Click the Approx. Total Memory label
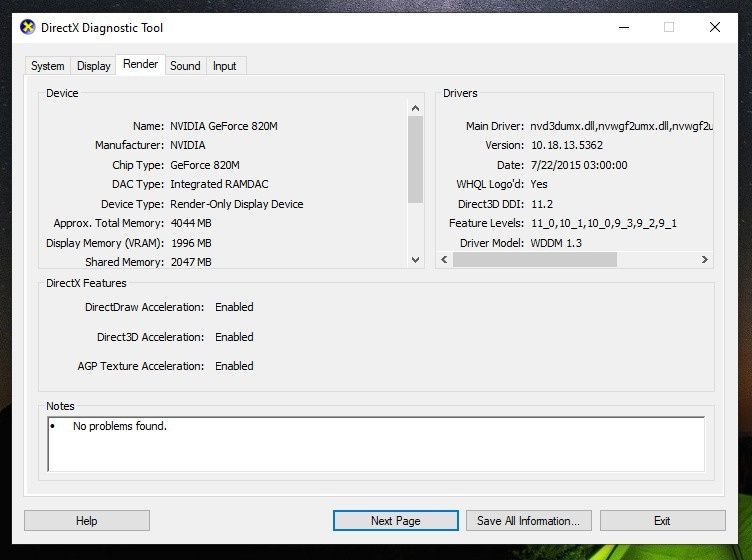This screenshot has height=560, width=752. pyautogui.click(x=109, y=223)
